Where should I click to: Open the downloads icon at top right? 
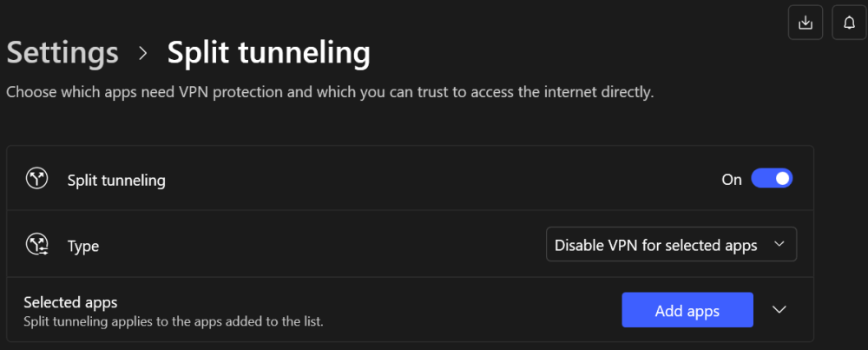pos(805,23)
